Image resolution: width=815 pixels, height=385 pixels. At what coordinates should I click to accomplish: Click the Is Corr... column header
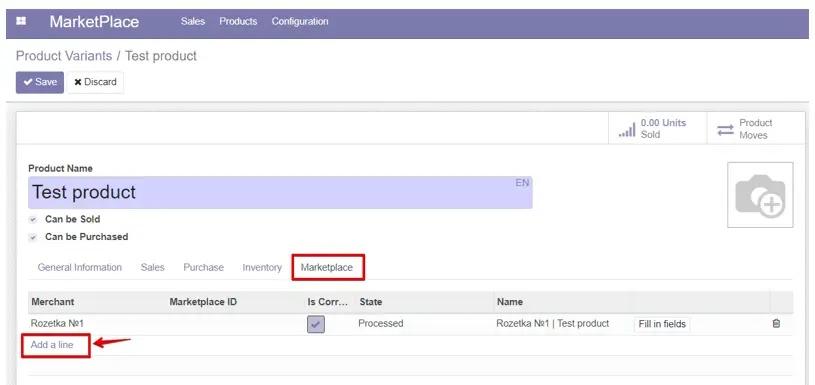click(x=328, y=302)
